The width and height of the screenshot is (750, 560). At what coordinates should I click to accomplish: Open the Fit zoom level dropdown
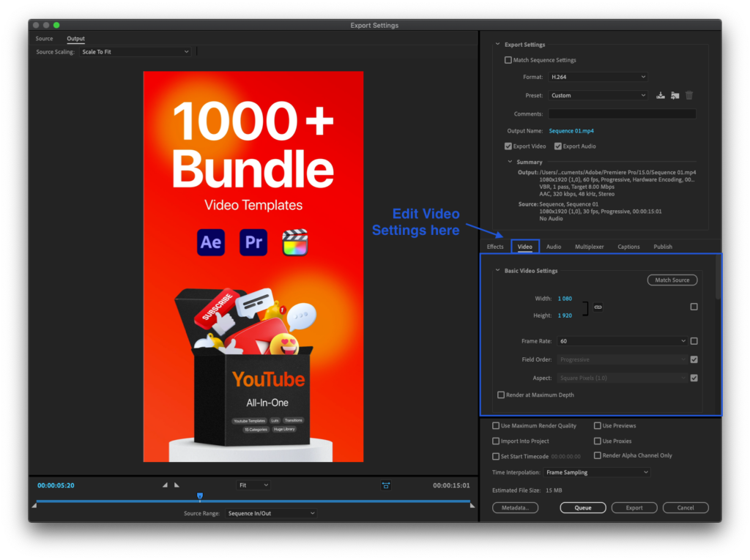(253, 485)
